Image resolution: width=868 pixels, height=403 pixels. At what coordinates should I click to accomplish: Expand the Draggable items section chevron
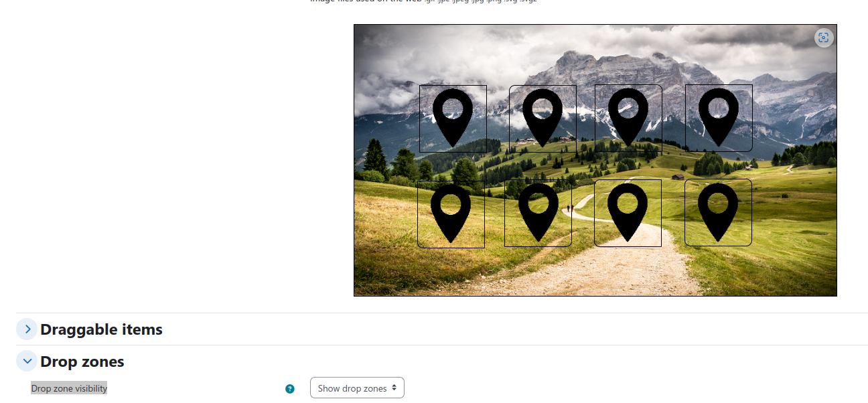click(27, 329)
